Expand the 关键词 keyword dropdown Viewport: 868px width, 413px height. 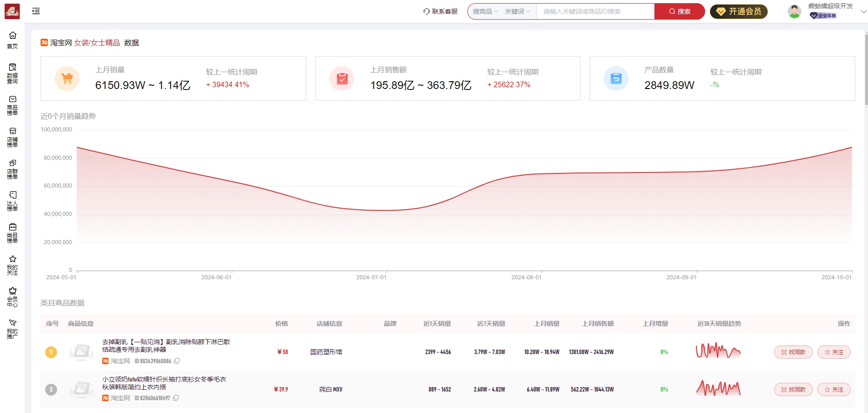[518, 11]
